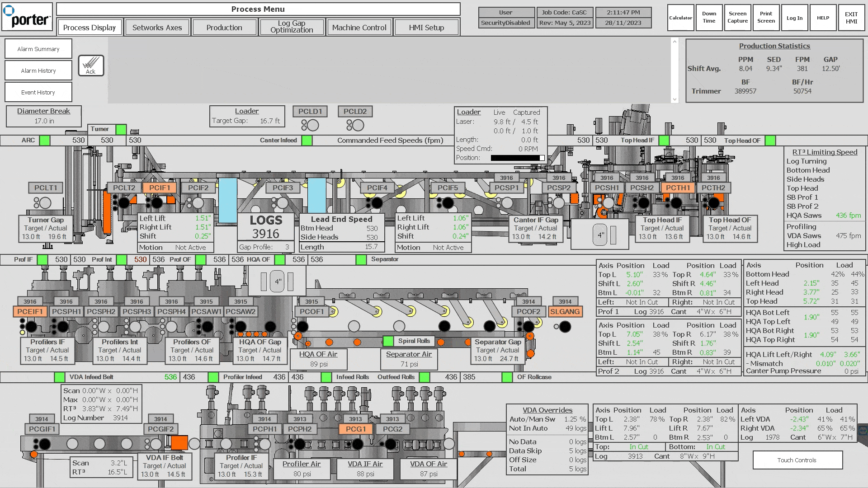
Task: Open the Loader Target Gap setting
Action: [247, 116]
